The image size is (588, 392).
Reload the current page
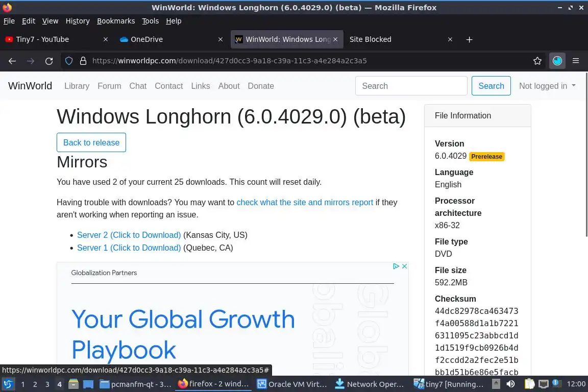coord(49,61)
